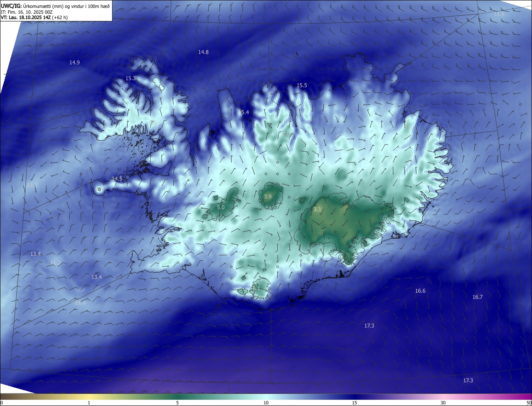The height and width of the screenshot is (406, 532).
Task: Click the 14.5 value label on the peninsula
Action: click(x=117, y=179)
